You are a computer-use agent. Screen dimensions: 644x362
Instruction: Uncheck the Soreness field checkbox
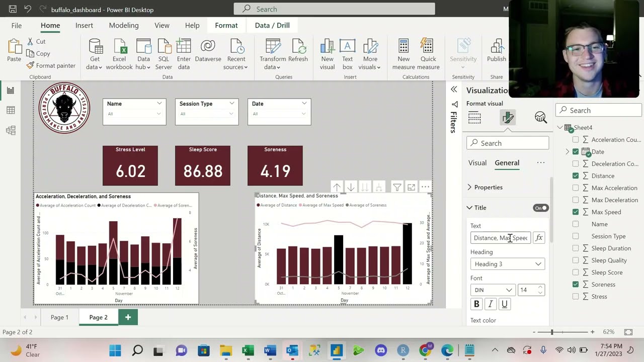click(x=576, y=285)
